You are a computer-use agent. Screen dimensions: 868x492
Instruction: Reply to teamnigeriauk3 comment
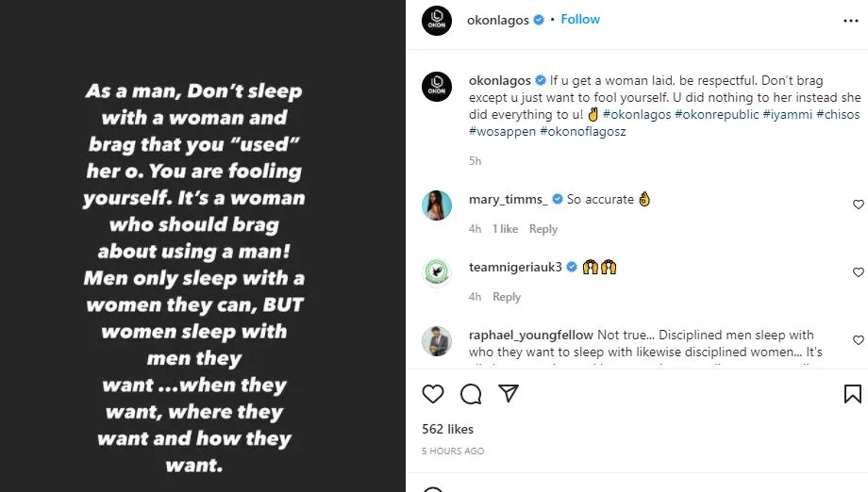(507, 297)
